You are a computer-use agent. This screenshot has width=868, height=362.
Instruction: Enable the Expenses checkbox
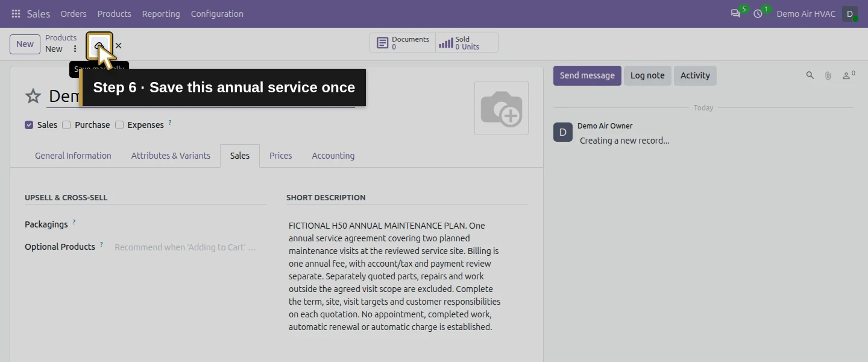[119, 125]
